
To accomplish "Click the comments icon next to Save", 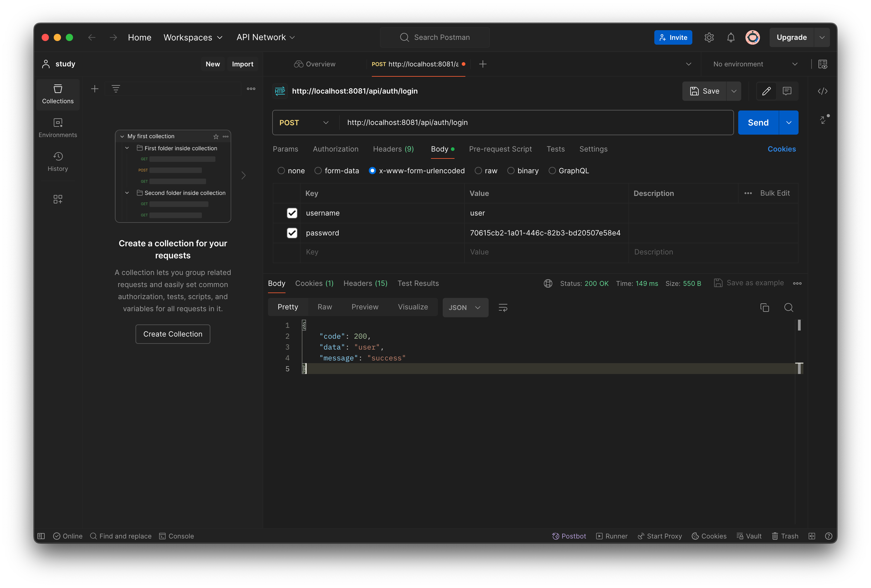I will (x=787, y=91).
